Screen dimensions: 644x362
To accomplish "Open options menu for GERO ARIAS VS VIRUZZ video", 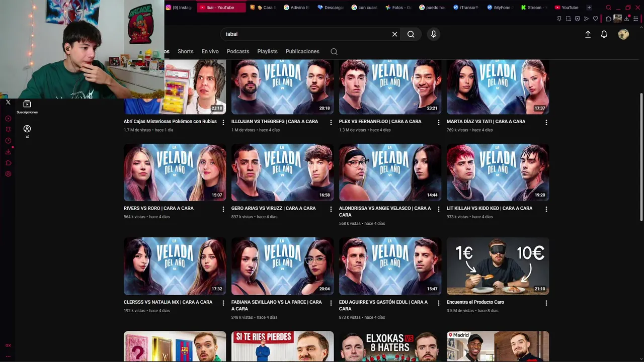I will click(331, 209).
